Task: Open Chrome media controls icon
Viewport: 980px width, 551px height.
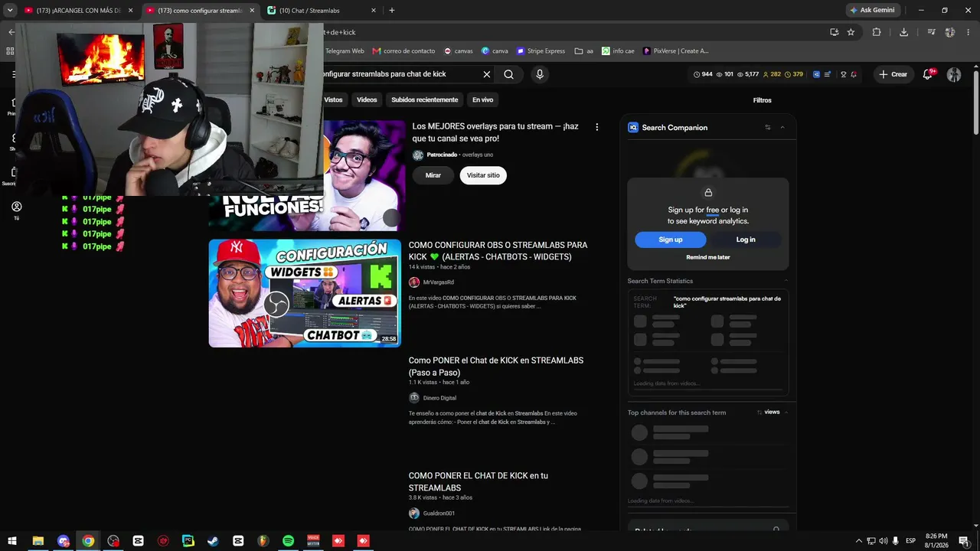Action: click(931, 32)
